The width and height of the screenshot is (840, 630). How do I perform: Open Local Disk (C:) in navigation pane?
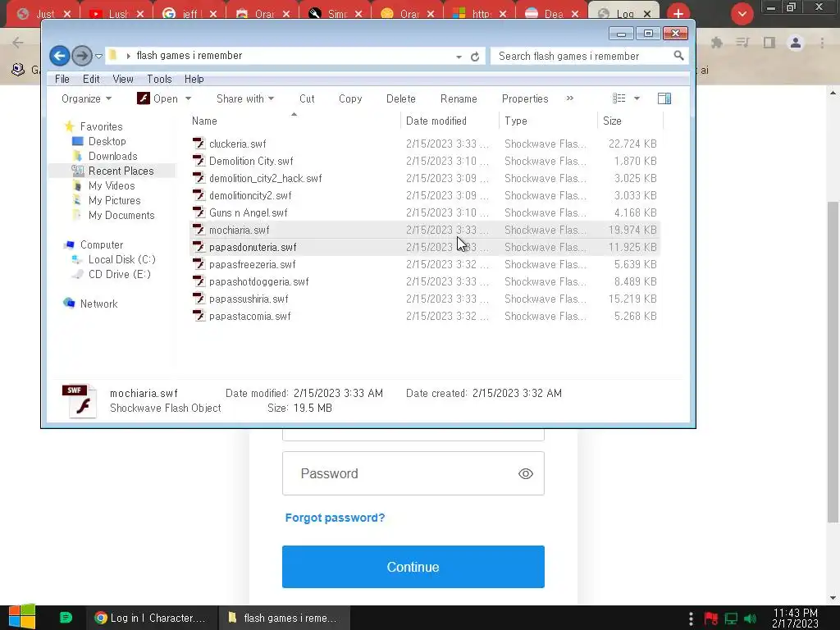pyautogui.click(x=114, y=260)
